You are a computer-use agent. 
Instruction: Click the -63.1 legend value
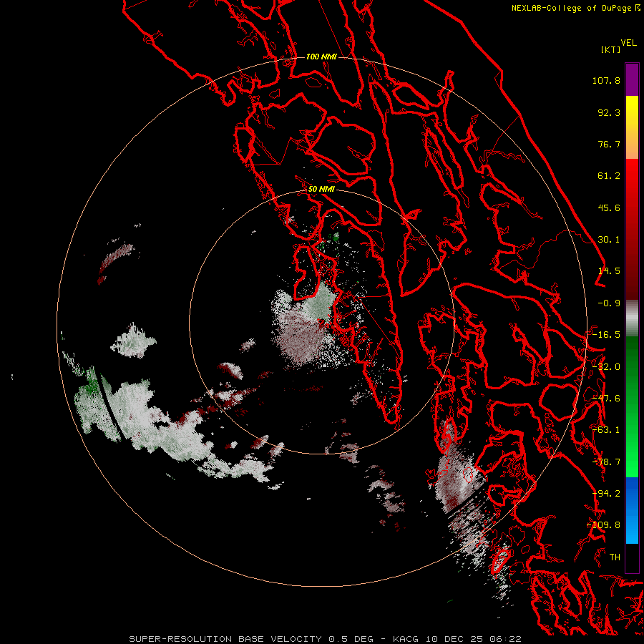click(x=606, y=430)
